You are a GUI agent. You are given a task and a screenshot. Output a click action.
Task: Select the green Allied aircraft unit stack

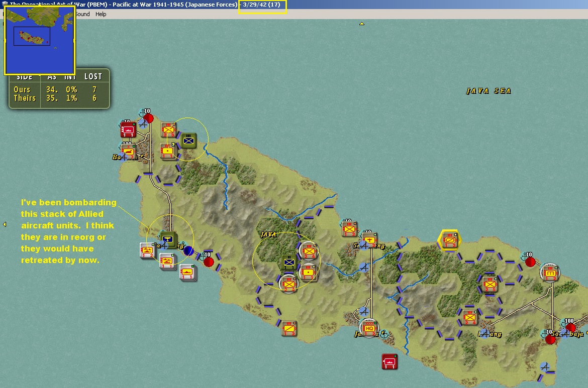click(168, 239)
